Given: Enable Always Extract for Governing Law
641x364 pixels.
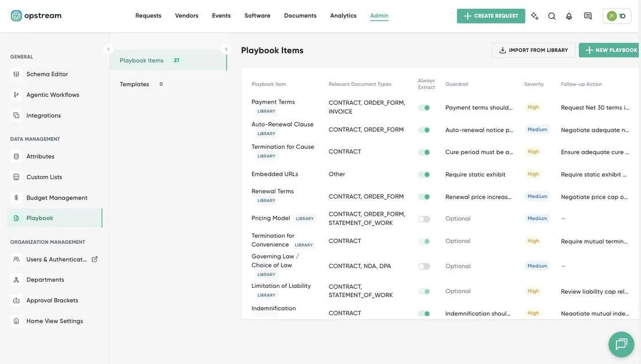Looking at the screenshot, I should click(424, 266).
